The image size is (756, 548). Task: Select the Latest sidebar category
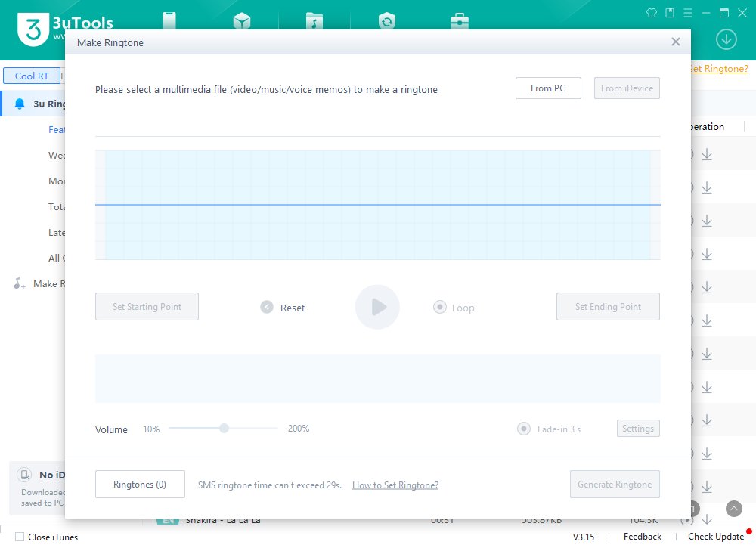point(57,232)
